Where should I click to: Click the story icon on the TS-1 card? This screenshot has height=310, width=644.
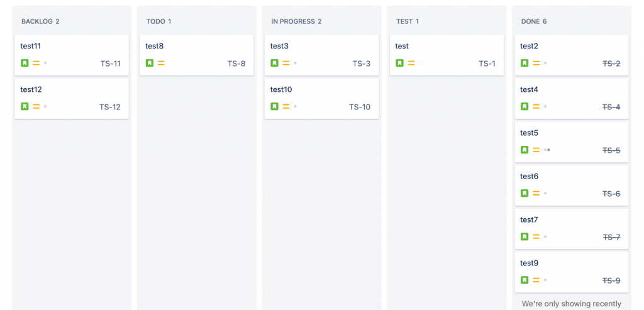(399, 63)
